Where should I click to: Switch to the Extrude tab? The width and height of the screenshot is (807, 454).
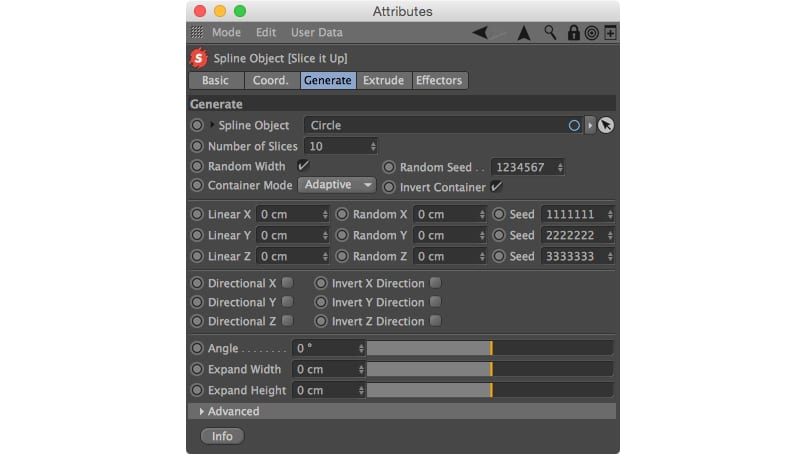[x=384, y=80]
